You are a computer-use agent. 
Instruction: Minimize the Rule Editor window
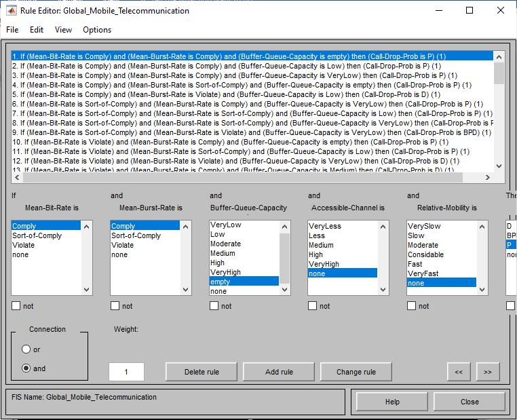pyautogui.click(x=439, y=10)
